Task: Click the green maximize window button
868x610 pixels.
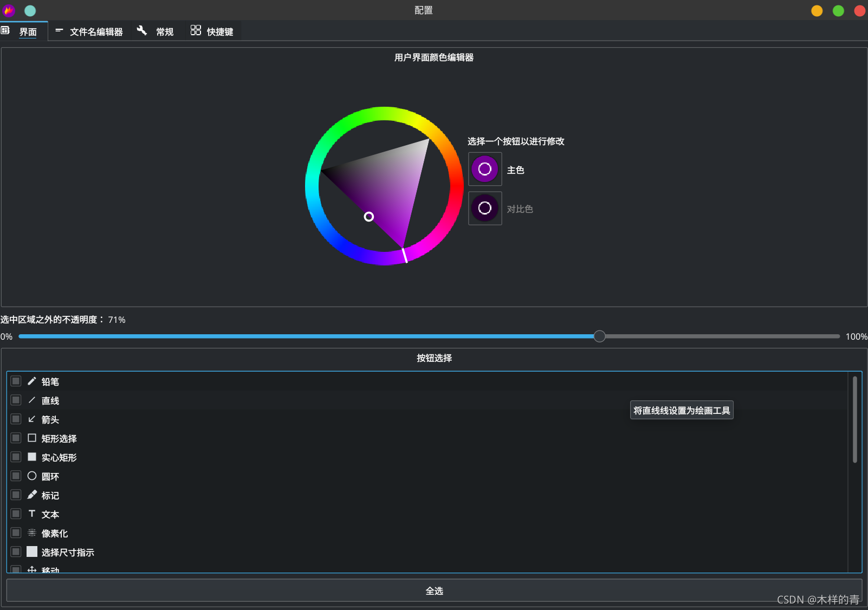Action: click(x=838, y=11)
